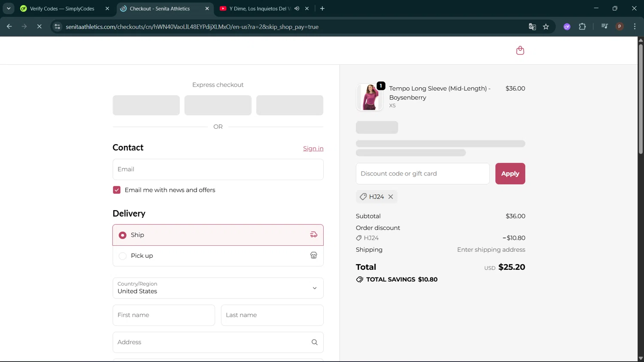Screen dimensions: 644x362
Task: Click the page vertical scrollbar thumb
Action: point(641,99)
